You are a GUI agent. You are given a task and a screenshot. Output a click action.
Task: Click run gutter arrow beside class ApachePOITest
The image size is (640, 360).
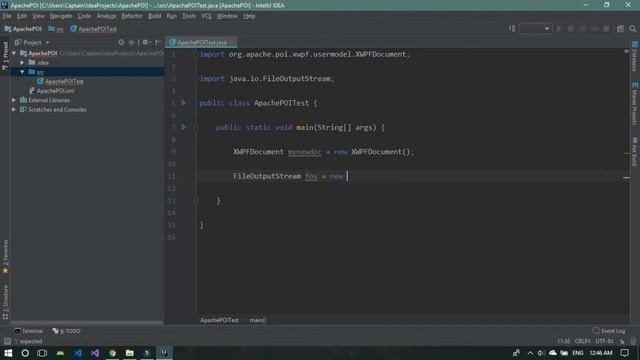click(x=184, y=103)
